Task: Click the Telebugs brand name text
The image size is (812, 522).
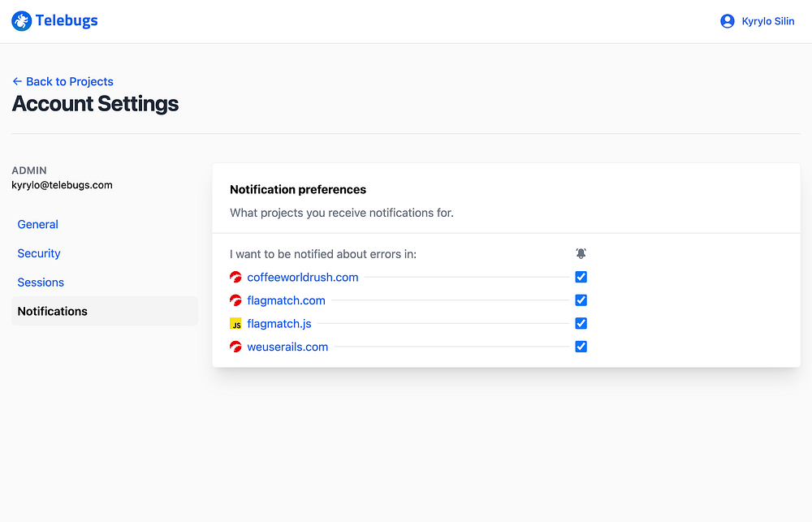Action: pyautogui.click(x=67, y=21)
